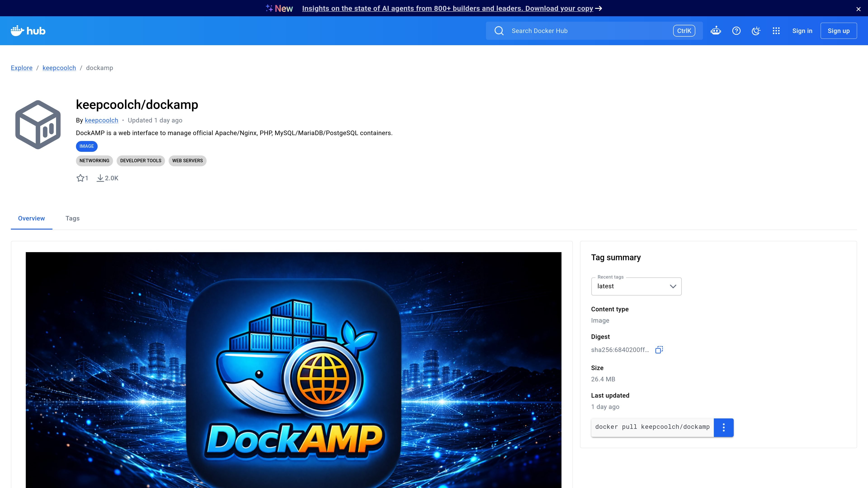Click the IMAGE badge
Image resolution: width=868 pixels, height=488 pixels.
pos(87,146)
